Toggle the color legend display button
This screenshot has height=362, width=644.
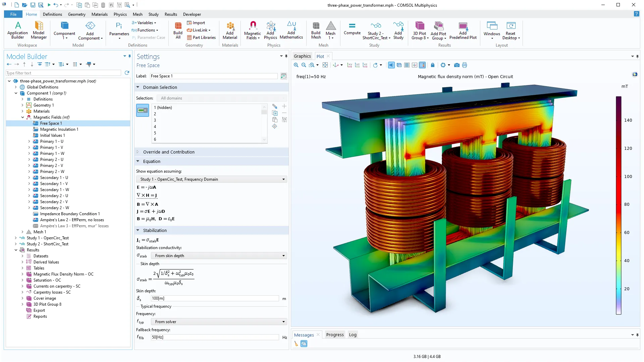point(422,65)
